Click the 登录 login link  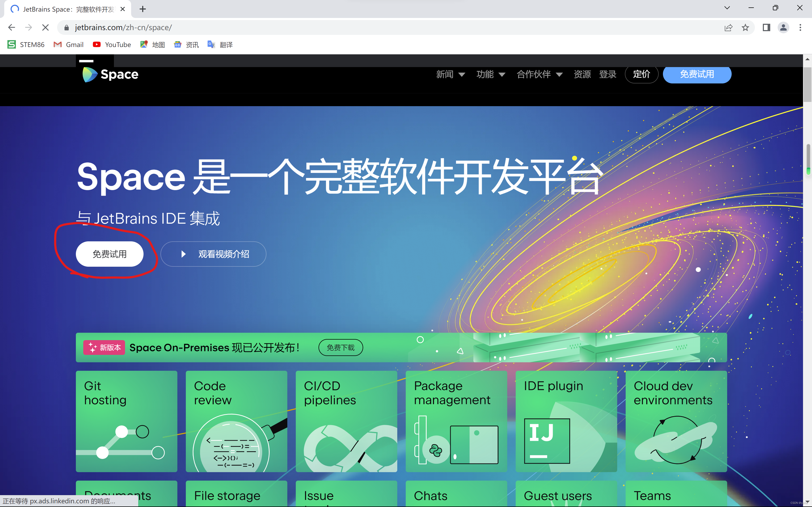pyautogui.click(x=608, y=74)
